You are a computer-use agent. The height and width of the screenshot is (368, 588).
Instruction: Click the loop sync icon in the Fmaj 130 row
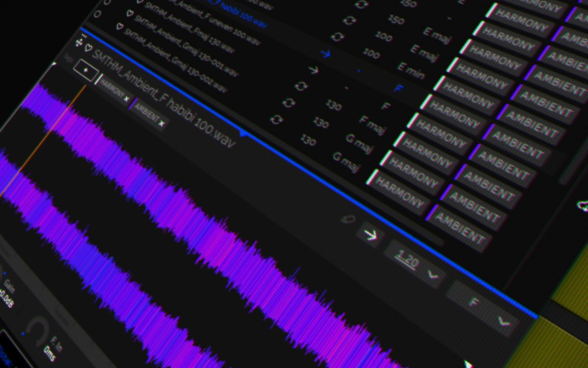[300, 86]
